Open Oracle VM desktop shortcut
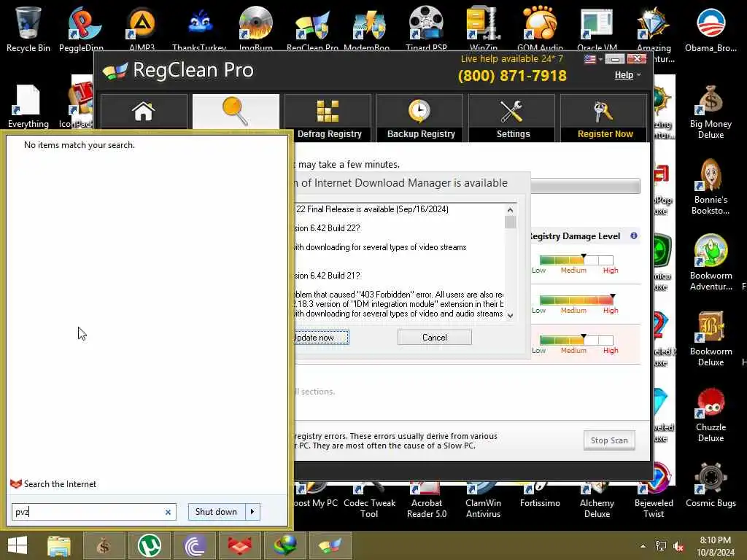 pyautogui.click(x=597, y=28)
